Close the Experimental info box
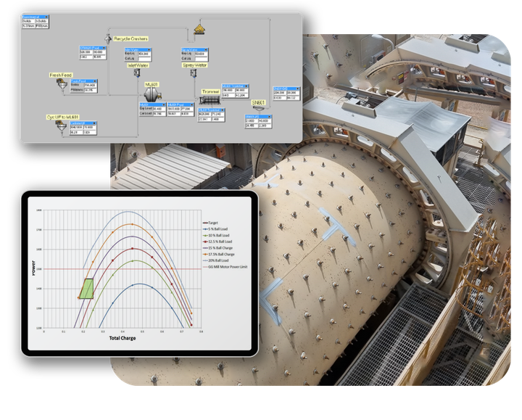522x420 pixels. pos(46,17)
